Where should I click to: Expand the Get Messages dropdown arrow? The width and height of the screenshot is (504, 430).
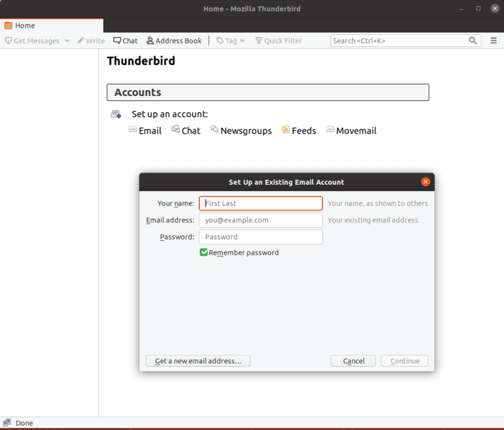click(67, 41)
